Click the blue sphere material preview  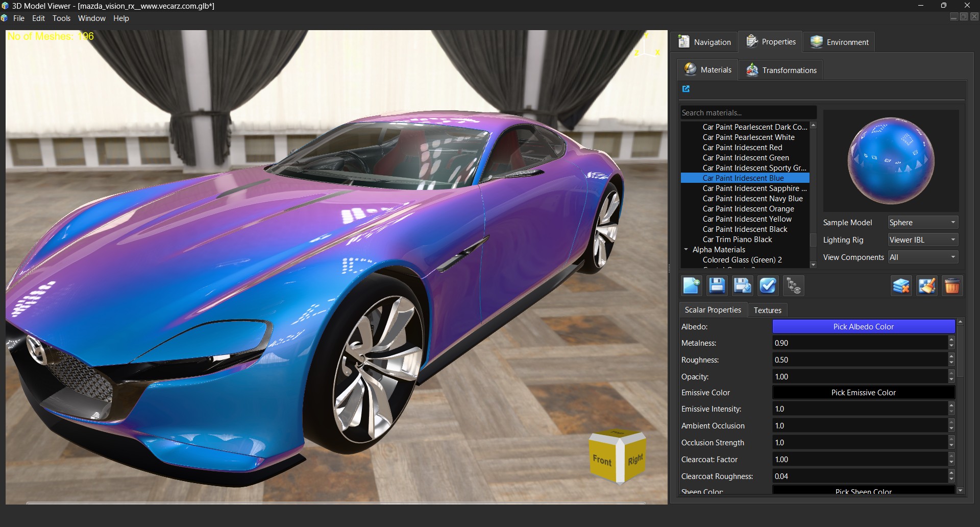point(891,160)
